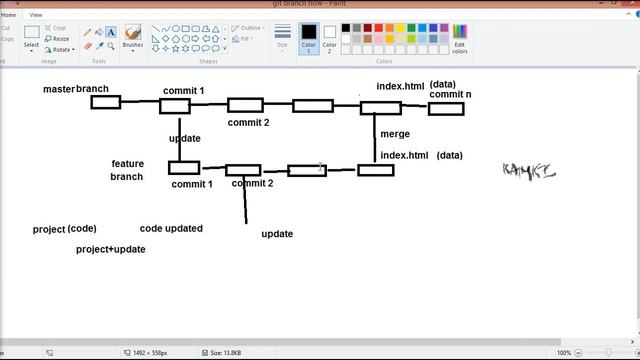
Task: Activate the Color 2 background selector
Action: [329, 38]
